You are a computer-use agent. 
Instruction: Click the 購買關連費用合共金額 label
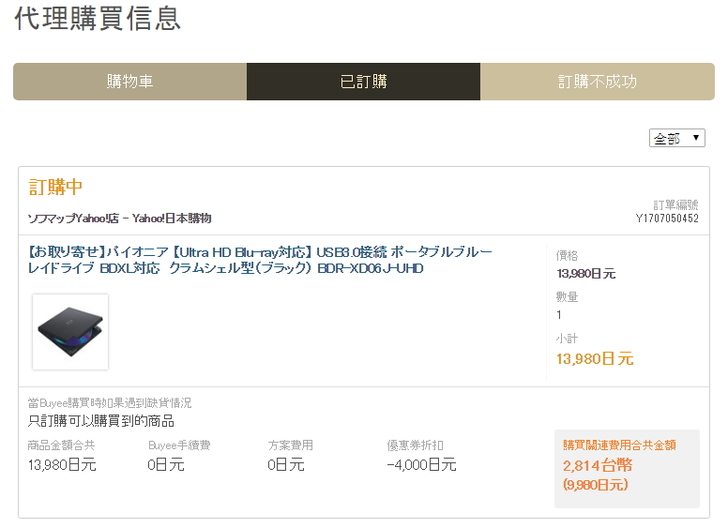click(619, 445)
